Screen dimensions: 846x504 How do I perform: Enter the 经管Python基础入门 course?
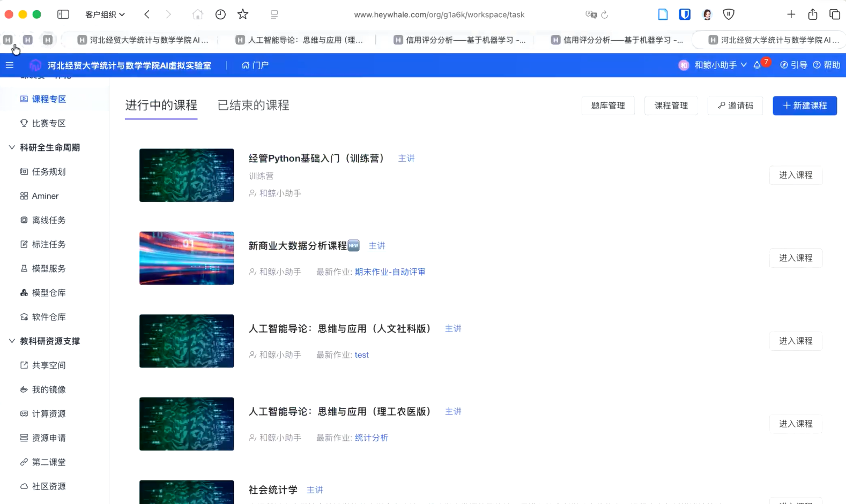795,175
